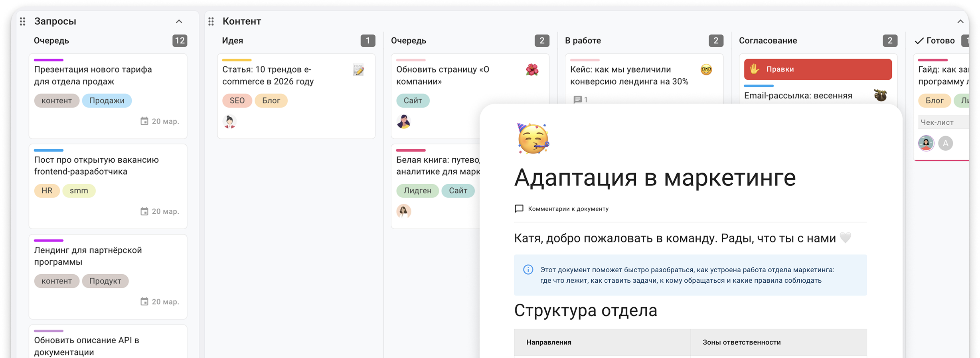The height and width of the screenshot is (358, 980).
Task: Open the Пост про открытую вакансию card
Action: coord(96,165)
